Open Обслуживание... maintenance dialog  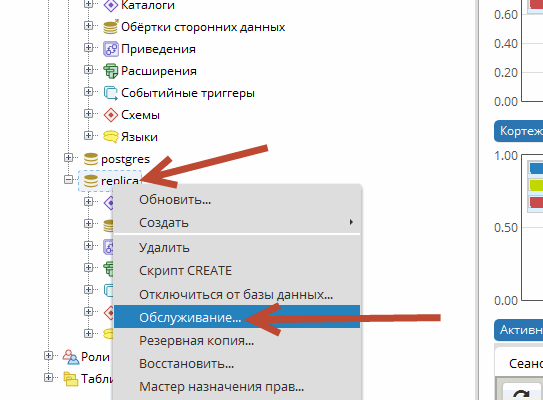pos(237,317)
